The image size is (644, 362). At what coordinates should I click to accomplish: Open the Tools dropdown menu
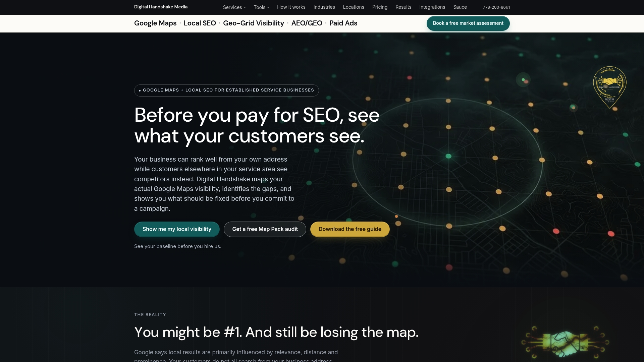click(261, 7)
